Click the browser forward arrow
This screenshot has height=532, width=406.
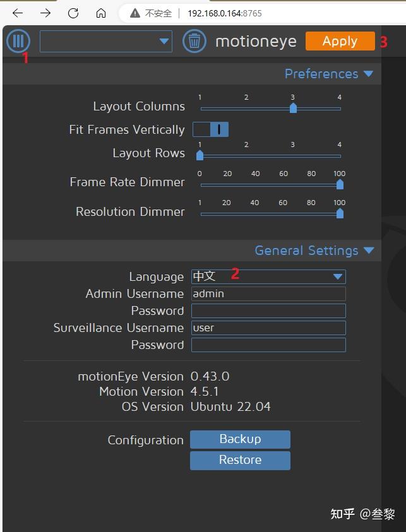click(x=45, y=11)
